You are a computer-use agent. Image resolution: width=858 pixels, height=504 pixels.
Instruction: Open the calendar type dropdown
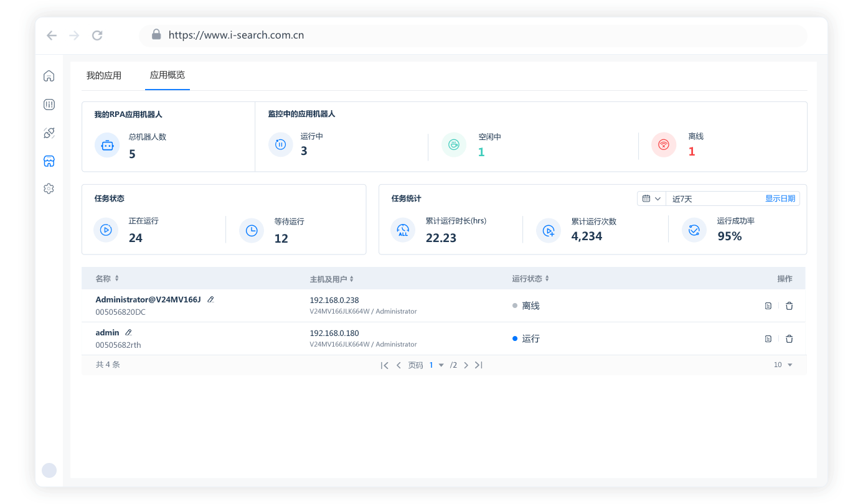(x=651, y=198)
